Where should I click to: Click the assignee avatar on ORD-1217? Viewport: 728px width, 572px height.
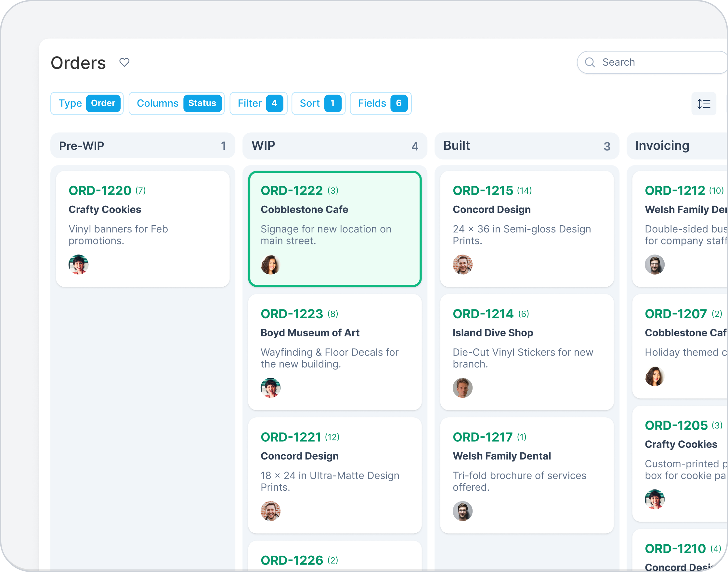pyautogui.click(x=462, y=511)
